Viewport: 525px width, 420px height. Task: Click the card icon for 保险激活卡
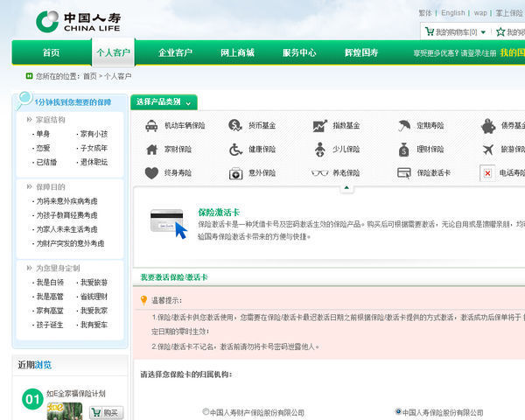404,173
